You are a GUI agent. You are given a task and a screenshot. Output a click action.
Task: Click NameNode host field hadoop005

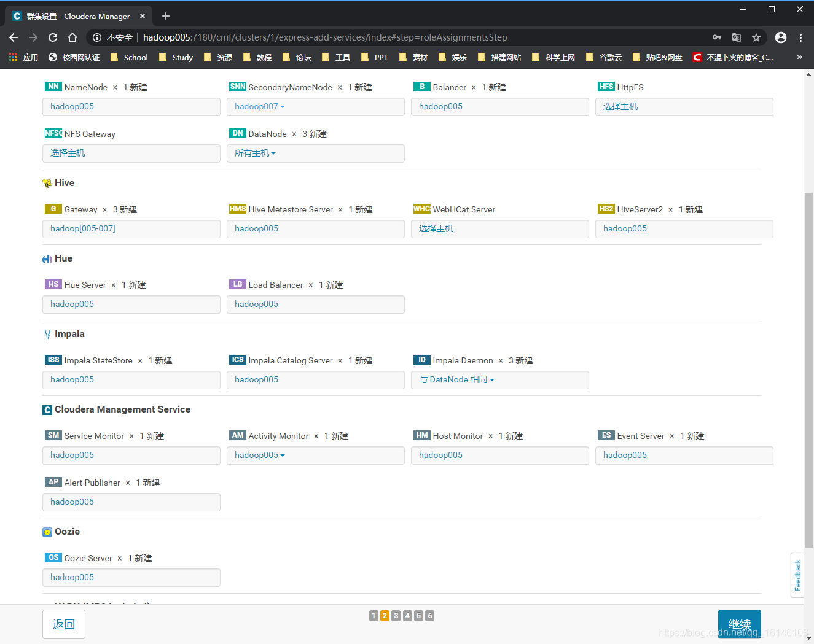click(131, 107)
